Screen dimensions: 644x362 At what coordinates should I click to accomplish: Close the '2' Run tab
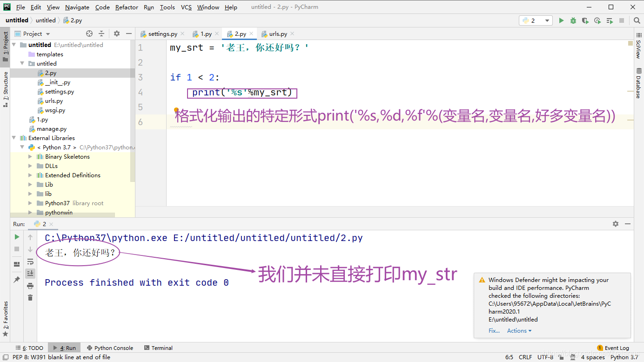coord(51,224)
